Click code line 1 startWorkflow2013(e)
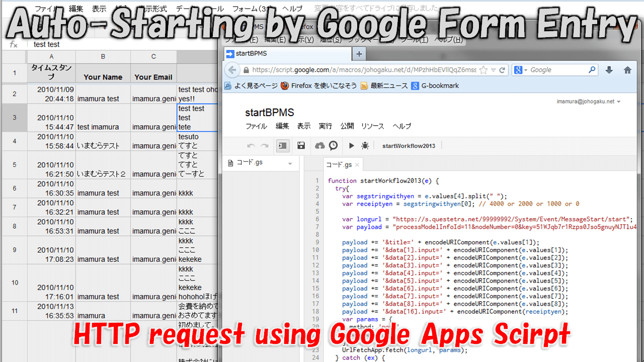 coord(384,180)
